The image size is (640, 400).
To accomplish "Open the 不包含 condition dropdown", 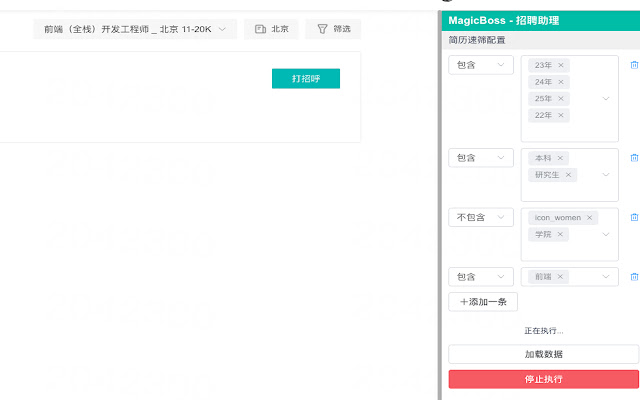I will [481, 217].
